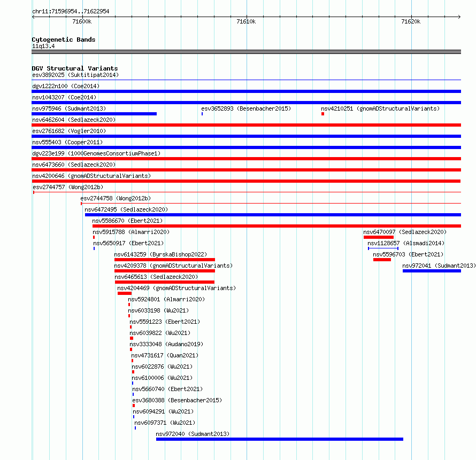Screen dimensions: 476x460
Task: Click the 71600k ruler position
Action: [x=82, y=21]
